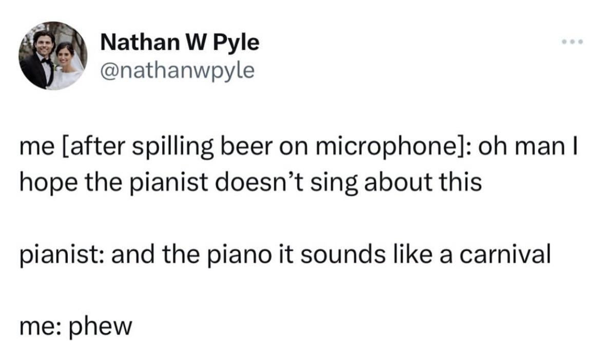
Task: Click the phrase "oh man I"
Action: pyautogui.click(x=528, y=147)
